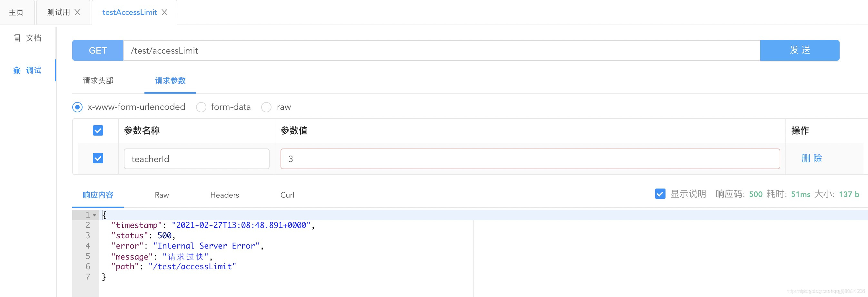Click the "/test/accessLimit" path value in JSON
Viewport: 868px width, 297px height.
192,267
